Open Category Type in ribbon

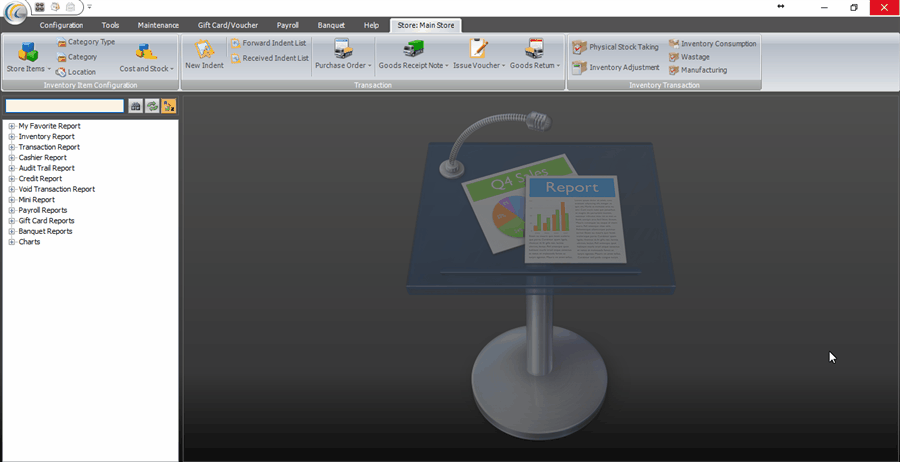click(x=86, y=42)
